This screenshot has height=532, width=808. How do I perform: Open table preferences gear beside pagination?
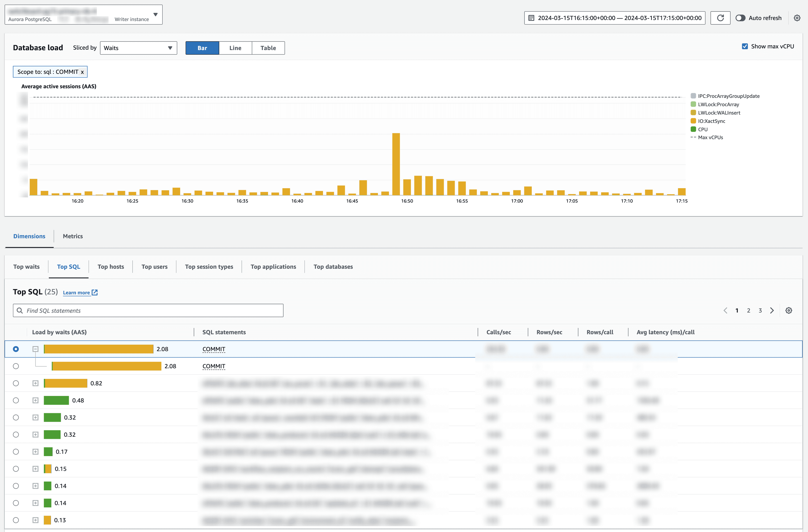coord(789,310)
